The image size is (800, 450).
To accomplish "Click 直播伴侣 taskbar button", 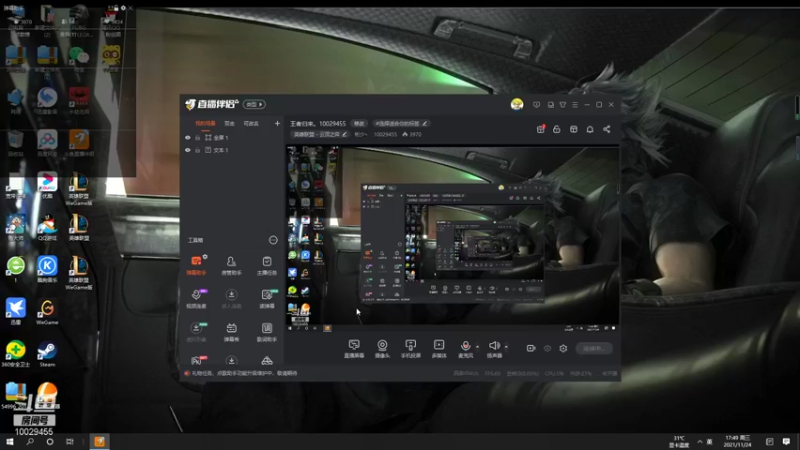I will pyautogui.click(x=99, y=441).
